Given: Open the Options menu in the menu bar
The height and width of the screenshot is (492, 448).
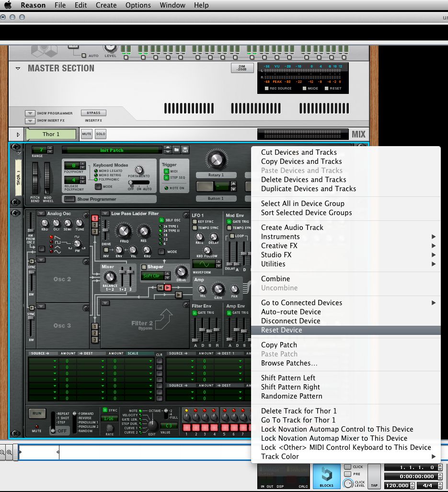Looking at the screenshot, I should 138,5.
